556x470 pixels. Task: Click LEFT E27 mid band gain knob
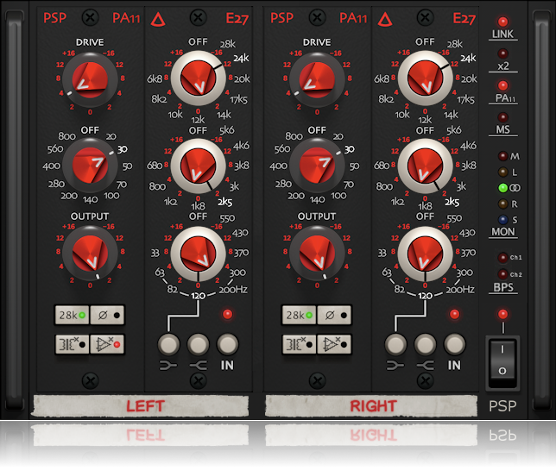(x=198, y=166)
